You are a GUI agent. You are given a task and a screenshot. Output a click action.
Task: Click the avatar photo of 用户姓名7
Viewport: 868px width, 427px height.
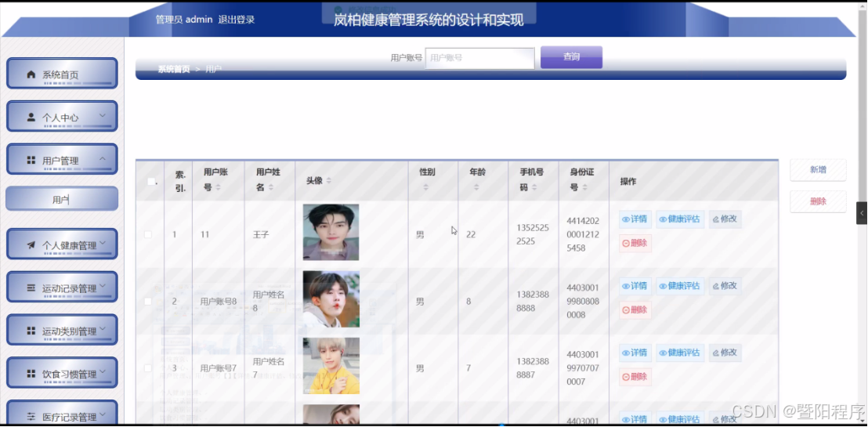coord(331,366)
